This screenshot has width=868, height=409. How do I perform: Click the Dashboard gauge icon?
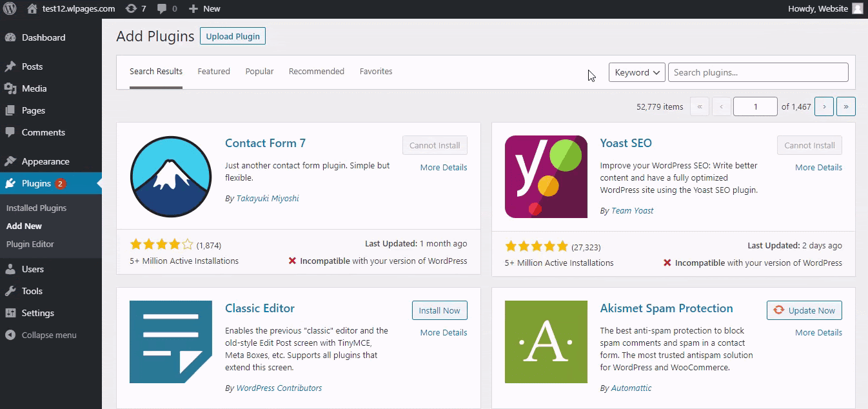[x=10, y=37]
